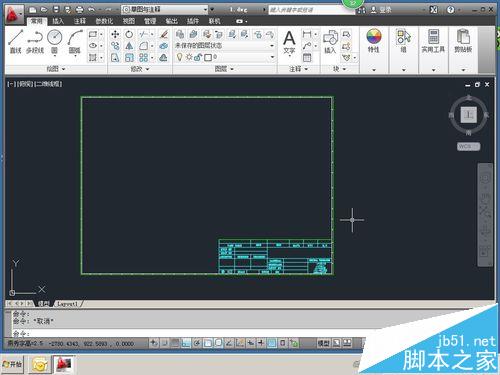Open the Layout1 tab
This screenshot has width=500, height=375.
point(68,304)
